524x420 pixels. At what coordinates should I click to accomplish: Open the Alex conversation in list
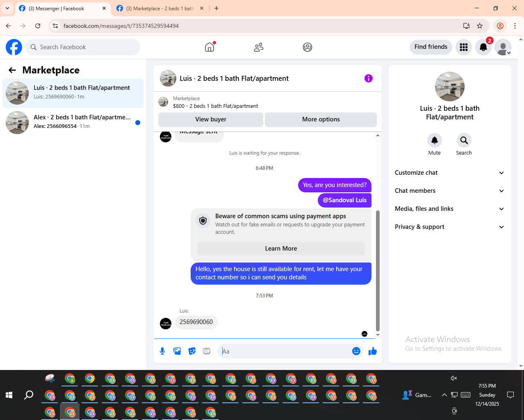point(73,123)
